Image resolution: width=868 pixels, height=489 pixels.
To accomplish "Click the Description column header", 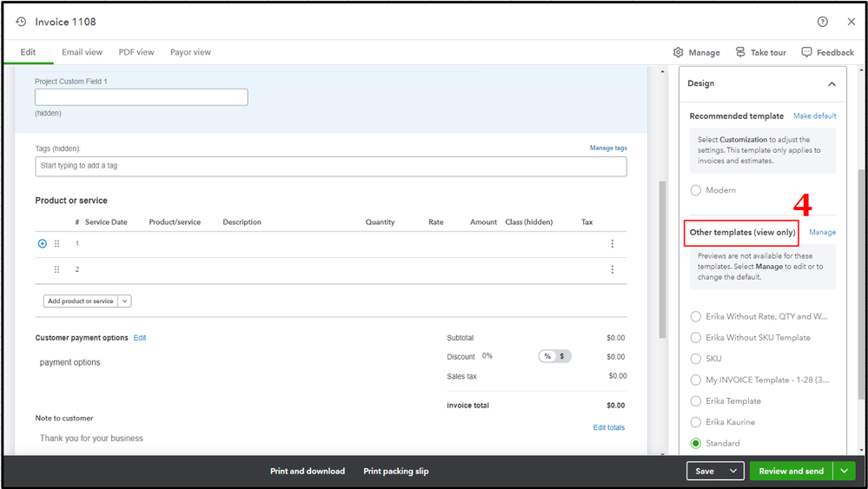I will [x=242, y=221].
